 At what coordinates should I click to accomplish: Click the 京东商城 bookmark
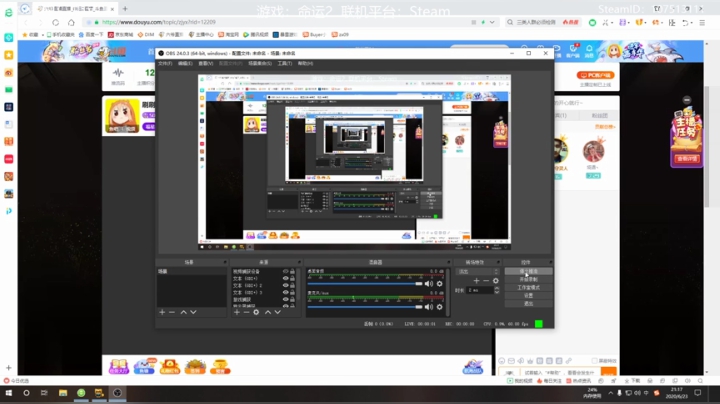pyautogui.click(x=120, y=34)
